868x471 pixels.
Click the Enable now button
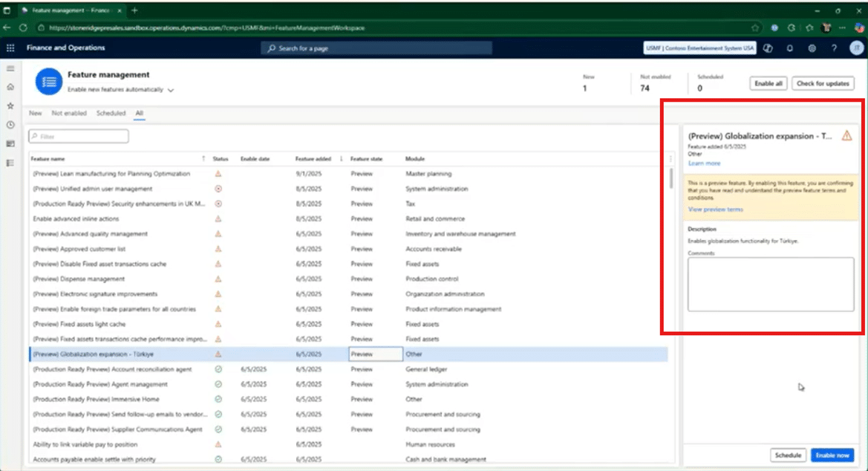[x=832, y=455]
